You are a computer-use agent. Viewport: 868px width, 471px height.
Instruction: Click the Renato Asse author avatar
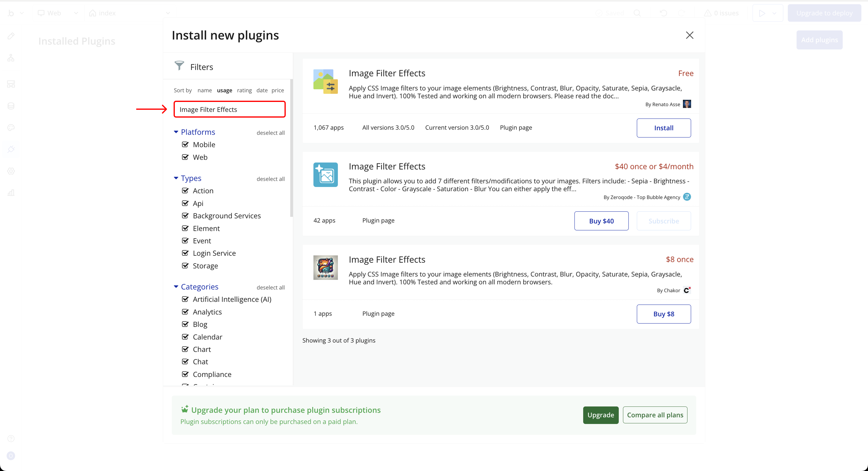click(687, 104)
